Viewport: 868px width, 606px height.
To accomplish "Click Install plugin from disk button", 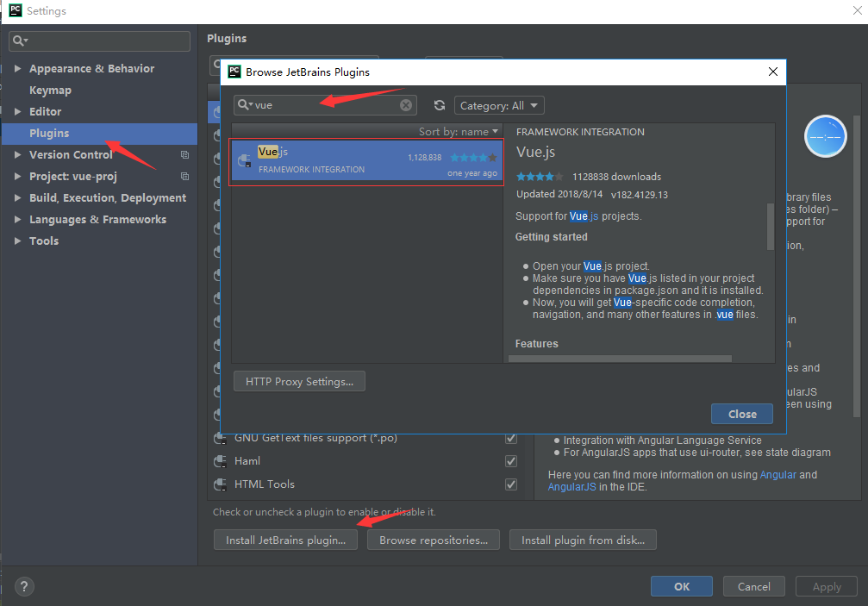I will click(583, 540).
